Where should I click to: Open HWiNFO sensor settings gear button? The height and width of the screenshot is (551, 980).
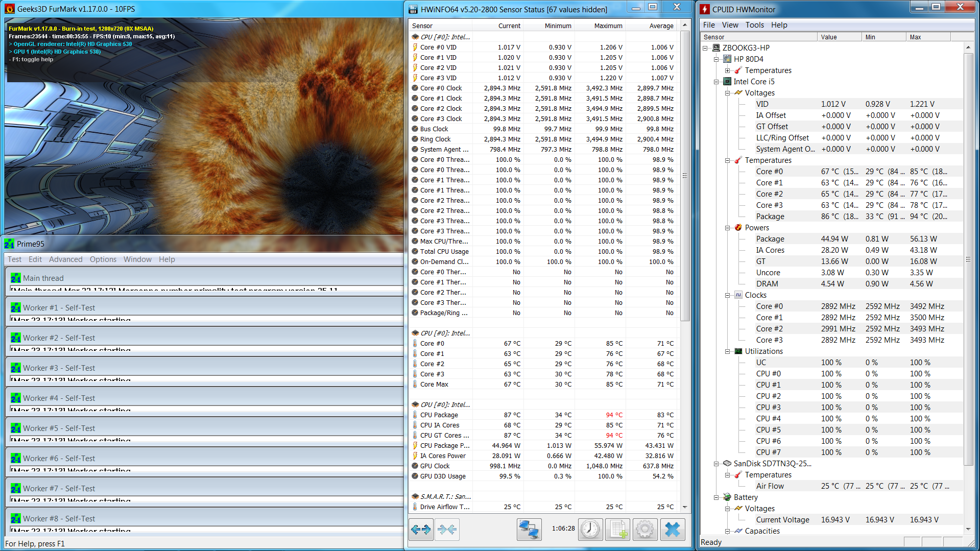tap(645, 529)
